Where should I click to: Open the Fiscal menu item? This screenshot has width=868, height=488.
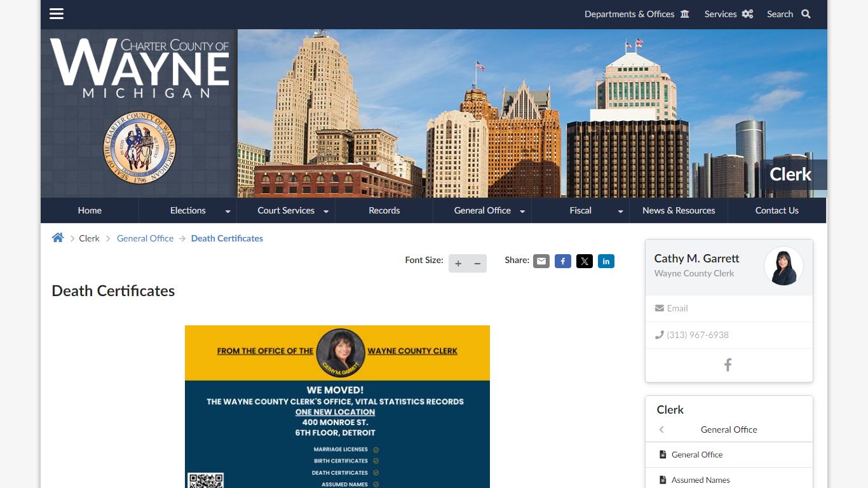click(580, 210)
